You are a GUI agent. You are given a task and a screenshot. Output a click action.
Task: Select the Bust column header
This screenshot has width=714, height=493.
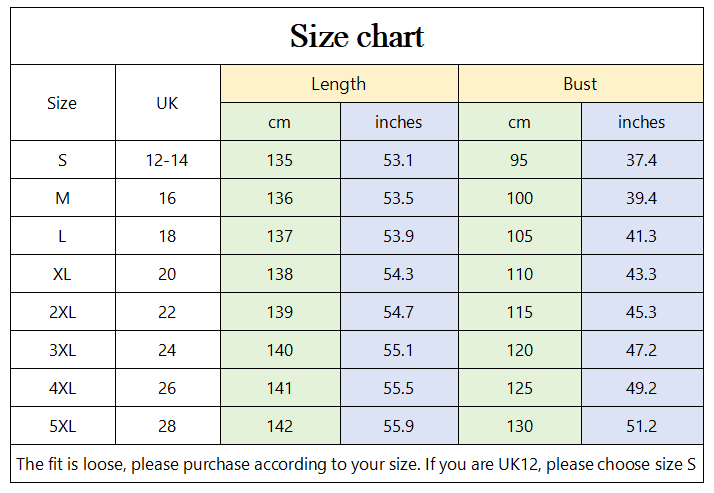click(580, 84)
